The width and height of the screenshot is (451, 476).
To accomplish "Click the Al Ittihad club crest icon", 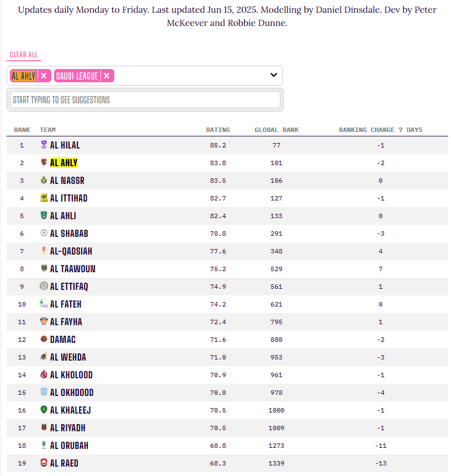I will coord(44,198).
